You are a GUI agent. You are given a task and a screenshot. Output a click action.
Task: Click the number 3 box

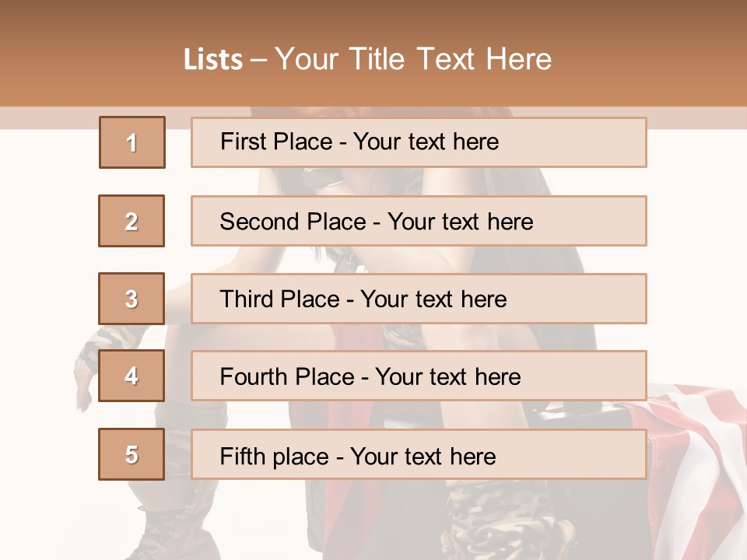pyautogui.click(x=132, y=299)
